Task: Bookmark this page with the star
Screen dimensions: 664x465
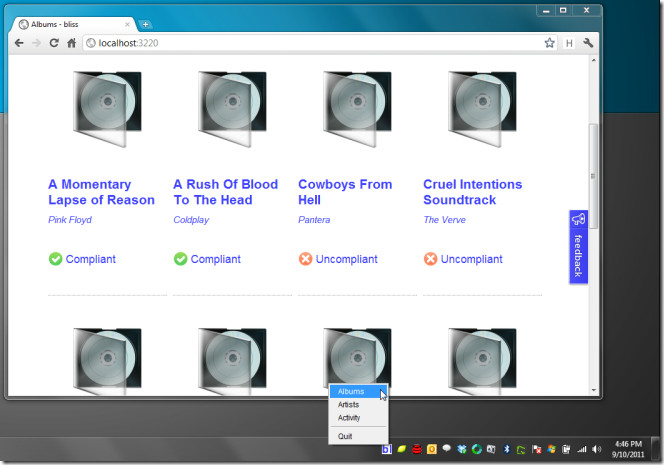Action: pos(549,43)
